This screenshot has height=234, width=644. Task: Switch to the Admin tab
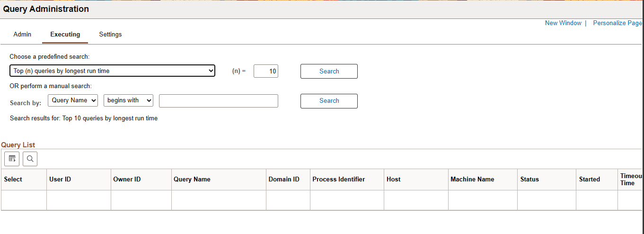coord(22,35)
